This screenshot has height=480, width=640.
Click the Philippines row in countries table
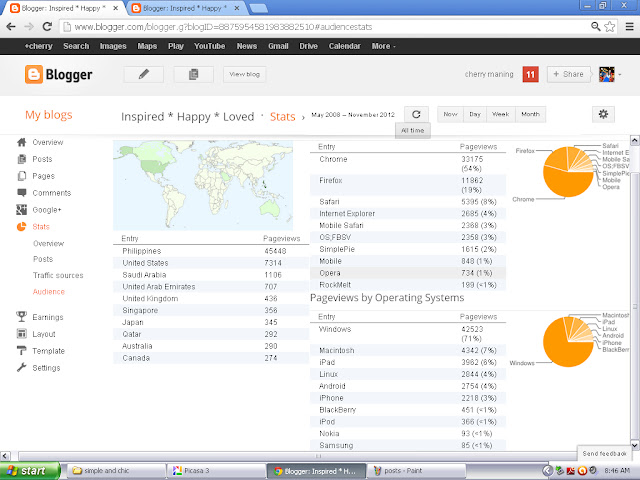click(x=211, y=251)
